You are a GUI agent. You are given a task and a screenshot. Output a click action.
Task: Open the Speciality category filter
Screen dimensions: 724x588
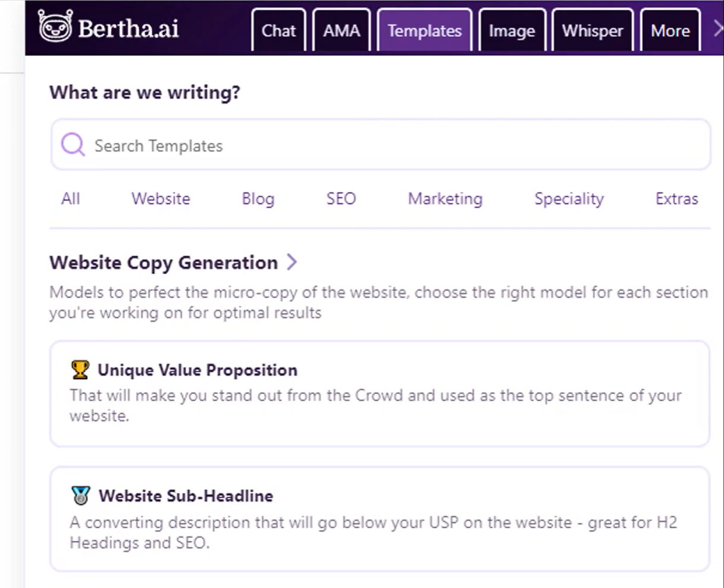[x=569, y=199]
